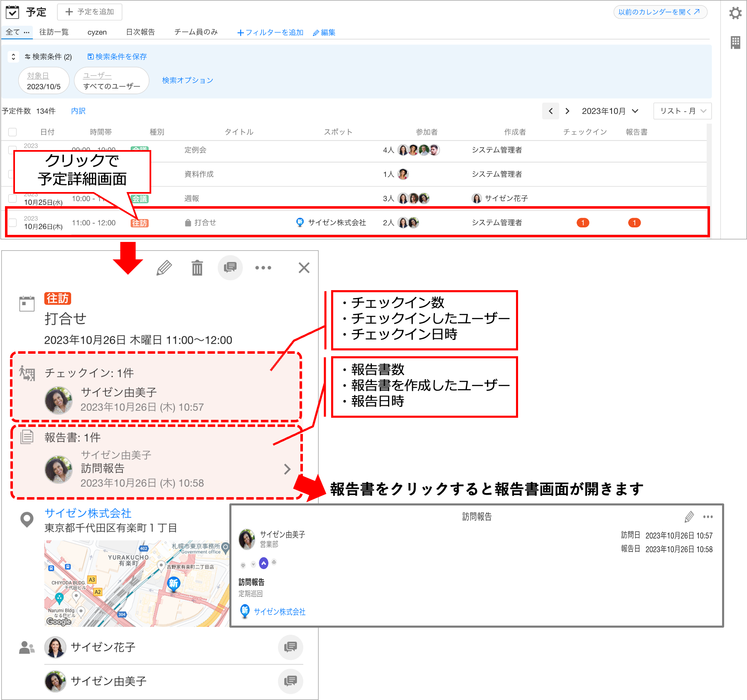
Task: Open the 全て tab's three-dots menu
Action: point(27,32)
